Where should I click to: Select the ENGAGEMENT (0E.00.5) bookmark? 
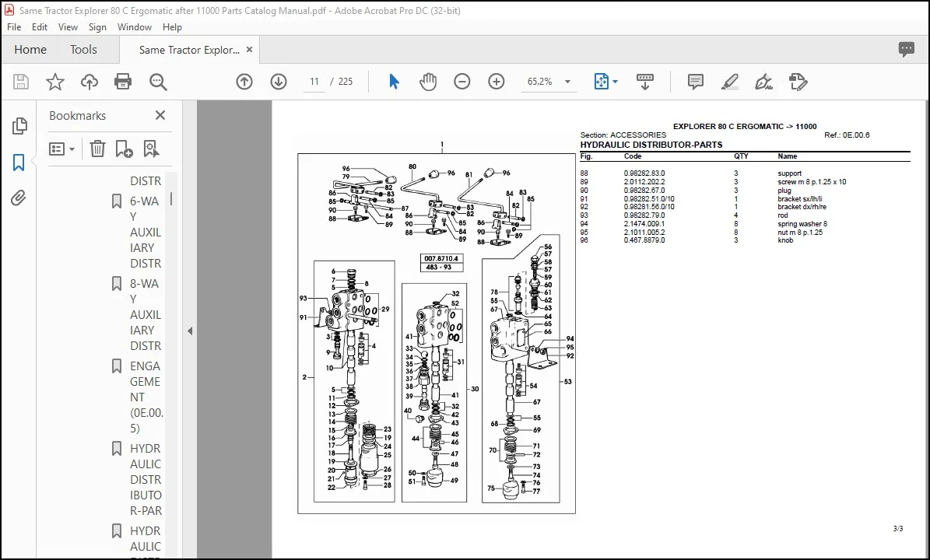point(146,397)
